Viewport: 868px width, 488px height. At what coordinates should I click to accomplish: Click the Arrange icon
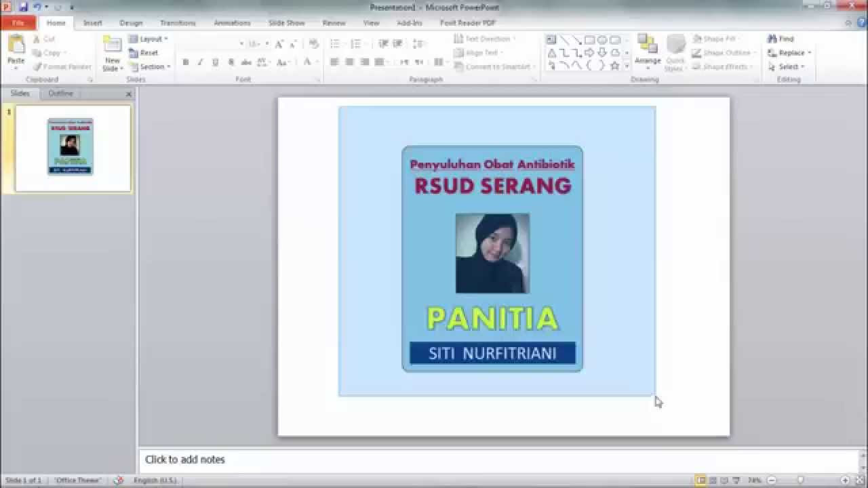pyautogui.click(x=648, y=45)
